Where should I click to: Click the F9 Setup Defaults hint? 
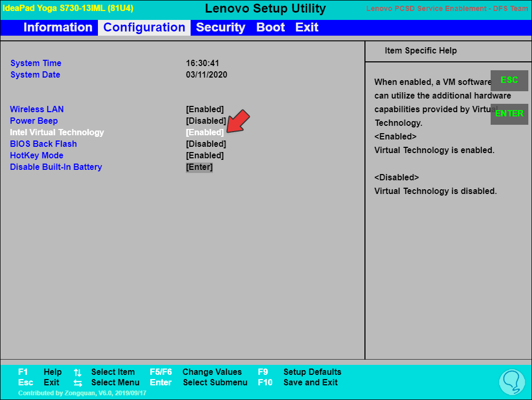click(x=300, y=372)
